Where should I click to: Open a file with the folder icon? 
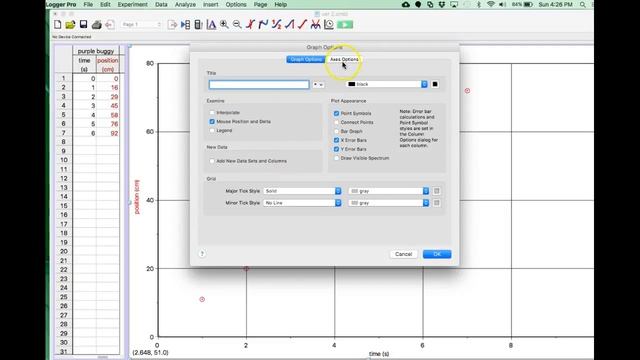click(70, 24)
